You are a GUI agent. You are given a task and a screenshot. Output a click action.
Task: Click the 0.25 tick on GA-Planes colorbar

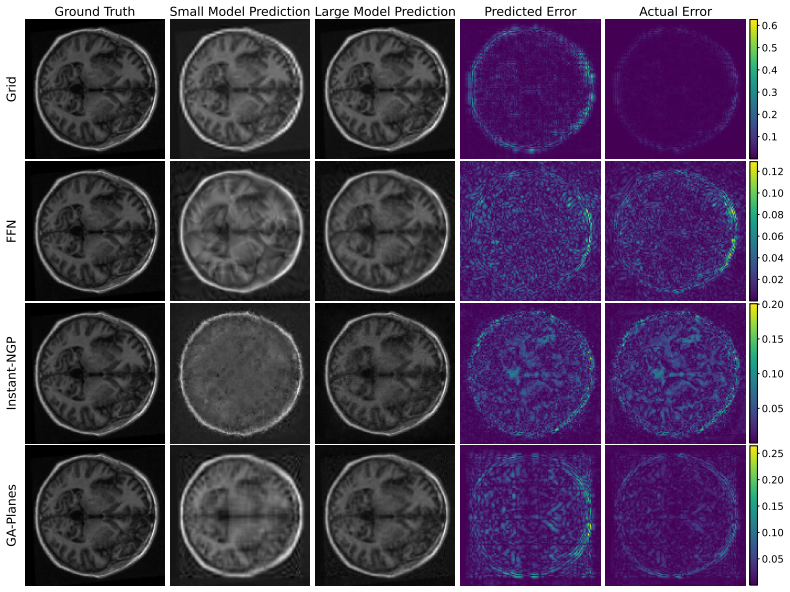772,454
